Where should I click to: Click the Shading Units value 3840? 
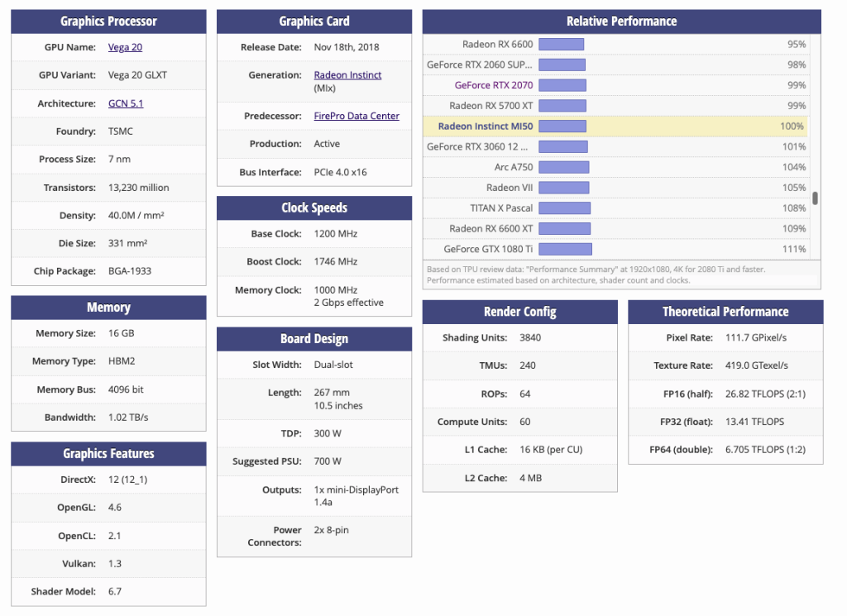click(x=530, y=337)
